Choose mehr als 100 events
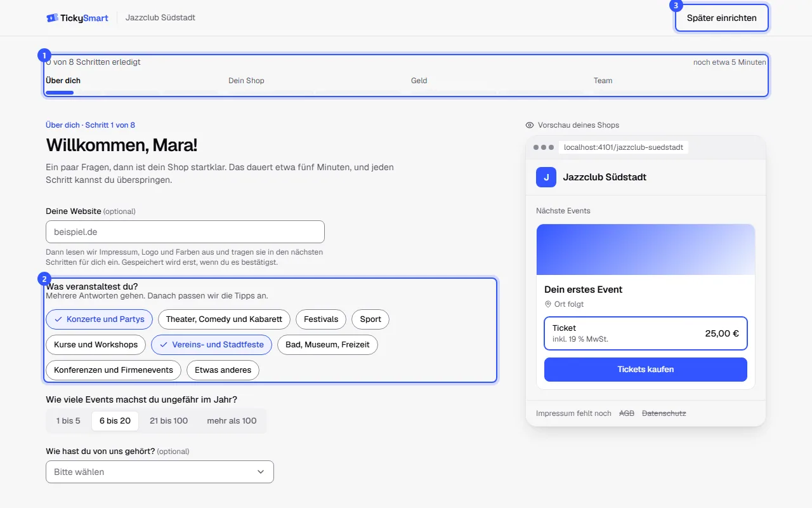812x508 pixels. (x=232, y=421)
